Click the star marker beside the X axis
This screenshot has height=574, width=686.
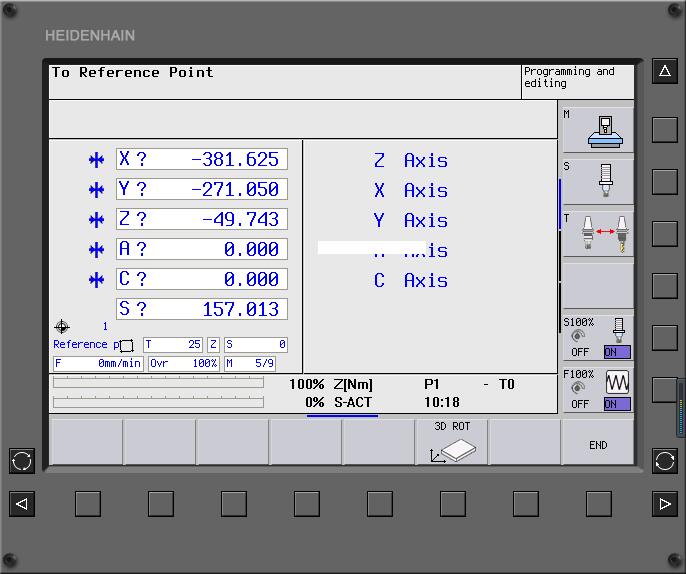(97, 160)
